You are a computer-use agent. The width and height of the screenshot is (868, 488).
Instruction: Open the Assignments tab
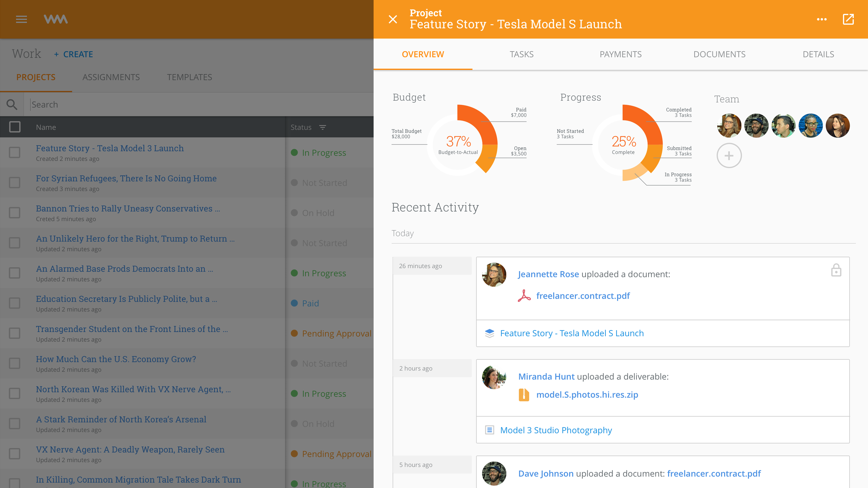pos(111,77)
